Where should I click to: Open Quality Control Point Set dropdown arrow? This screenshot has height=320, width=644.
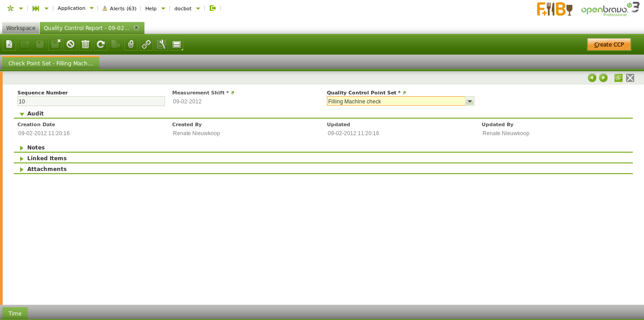point(470,102)
